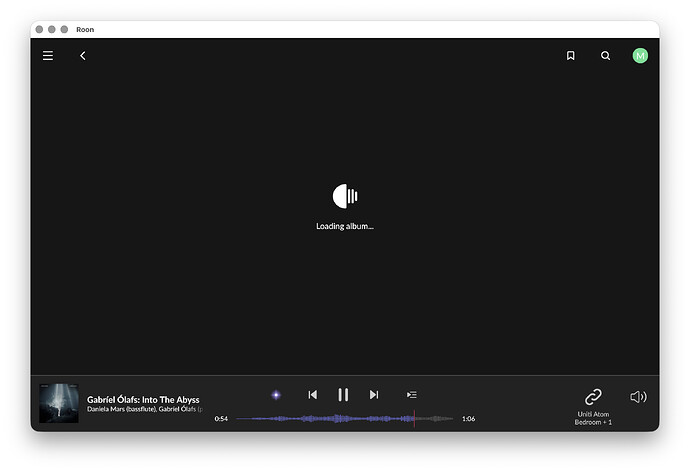Pause the current playback

[343, 395]
